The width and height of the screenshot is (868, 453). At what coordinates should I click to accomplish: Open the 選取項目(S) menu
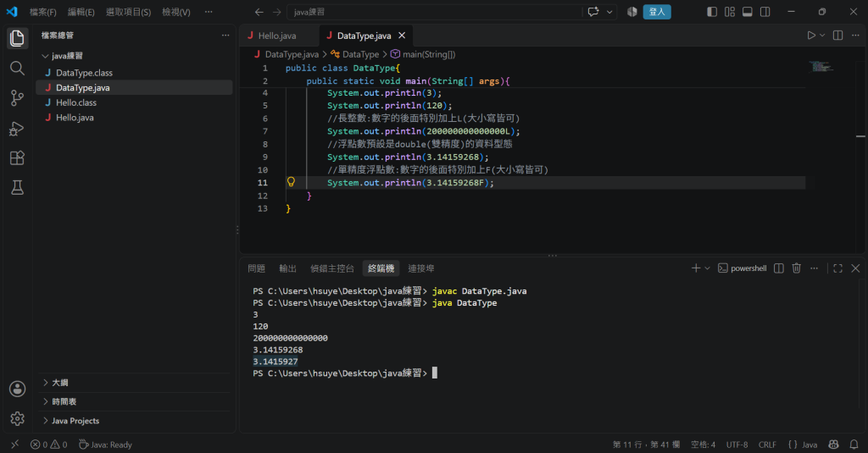point(129,12)
